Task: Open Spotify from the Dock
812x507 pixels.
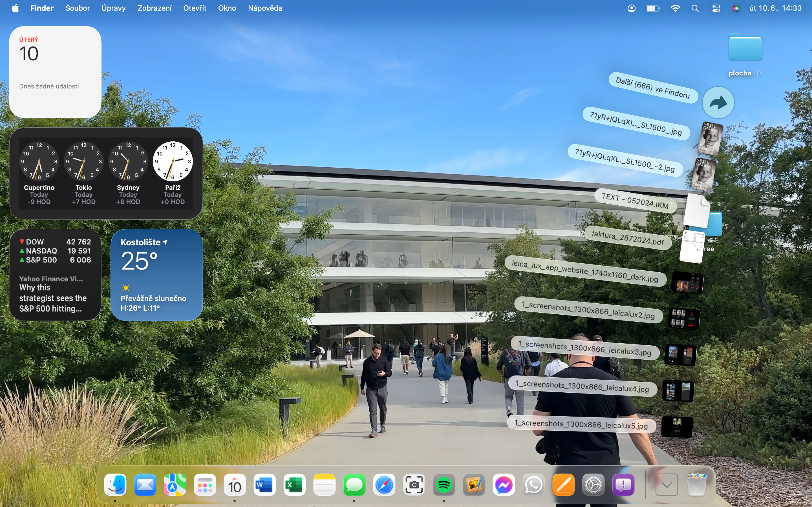Action: pyautogui.click(x=443, y=485)
